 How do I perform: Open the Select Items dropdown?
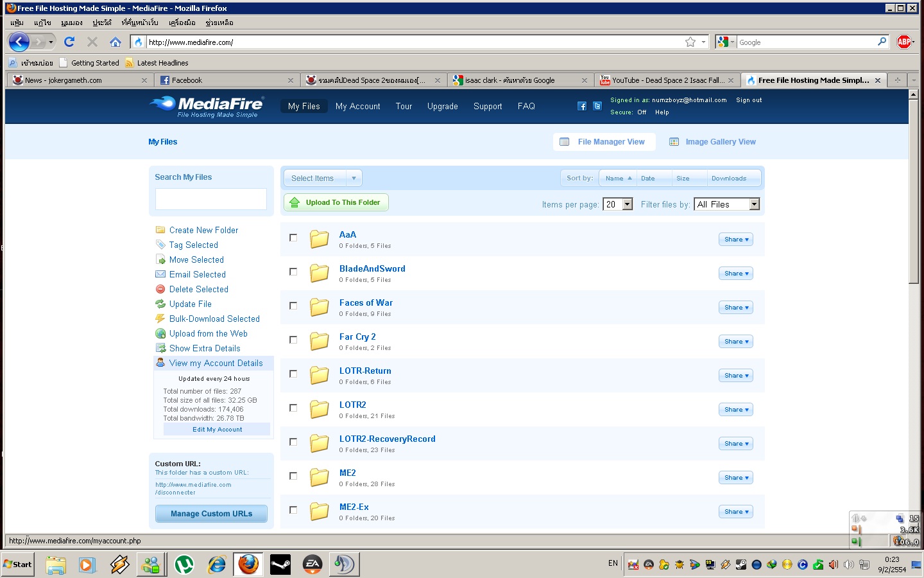[x=323, y=178]
